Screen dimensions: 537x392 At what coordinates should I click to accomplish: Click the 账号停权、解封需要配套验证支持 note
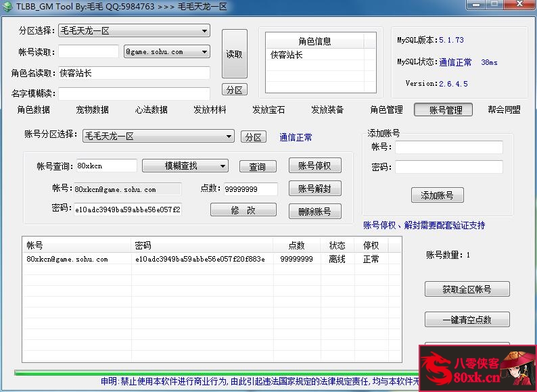click(424, 225)
